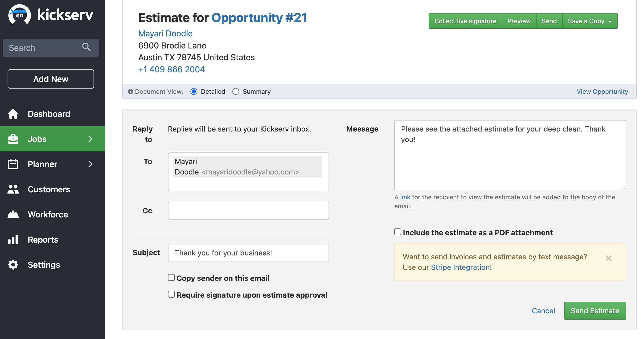Click Collect live signature
This screenshot has height=339, width=644.
point(465,21)
